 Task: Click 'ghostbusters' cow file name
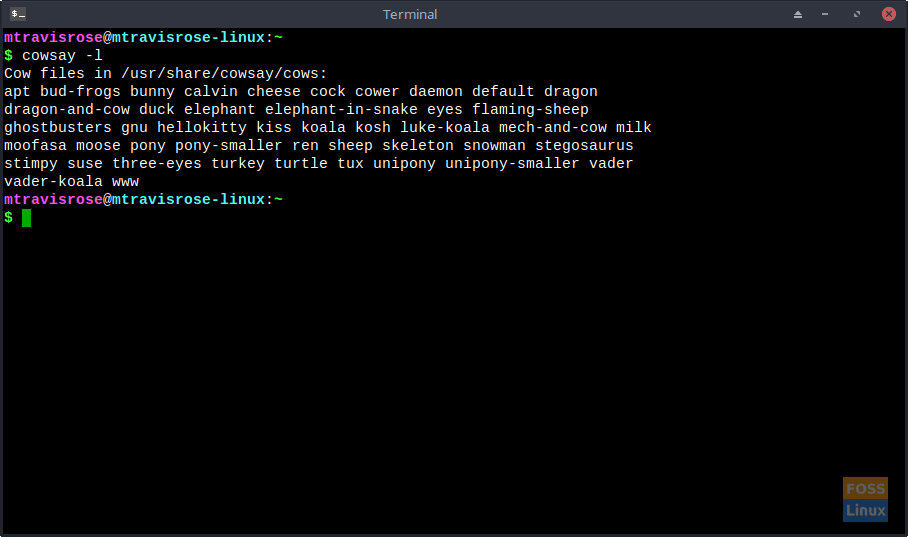58,128
